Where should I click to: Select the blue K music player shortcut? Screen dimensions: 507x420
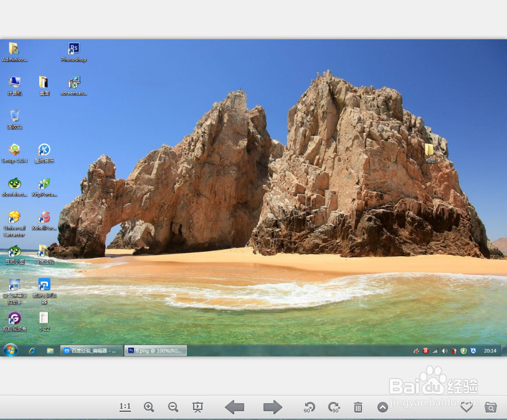[x=44, y=153]
